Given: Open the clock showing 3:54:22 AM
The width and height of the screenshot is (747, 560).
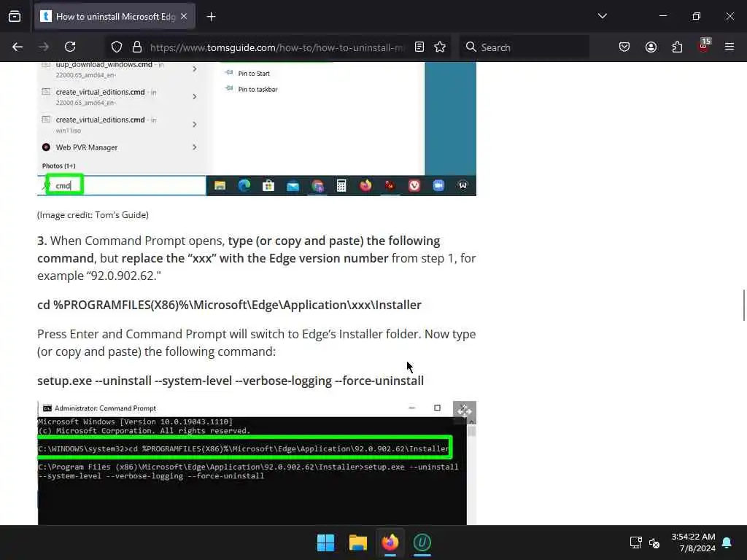Looking at the screenshot, I should [693, 542].
